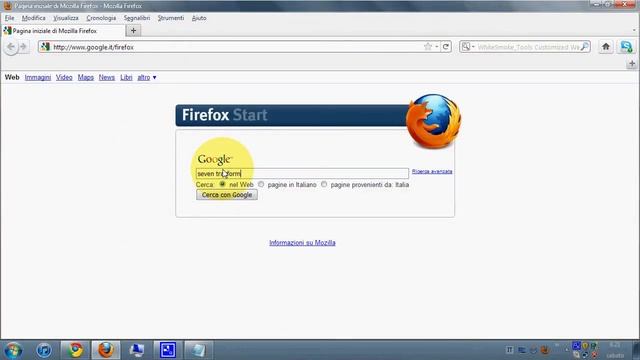Viewport: 640px width, 360px height.
Task: Click the 'Cerca con Google' button
Action: 227,195
